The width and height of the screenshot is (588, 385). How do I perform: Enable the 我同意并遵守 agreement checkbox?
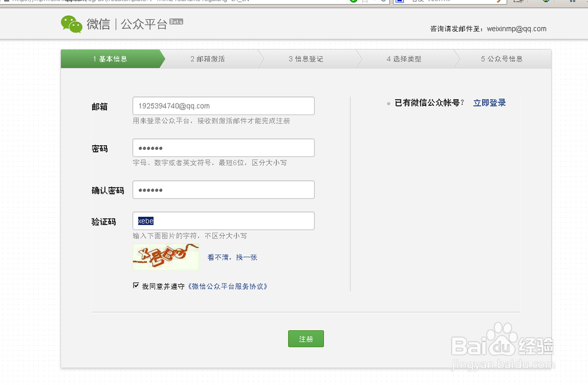click(136, 286)
